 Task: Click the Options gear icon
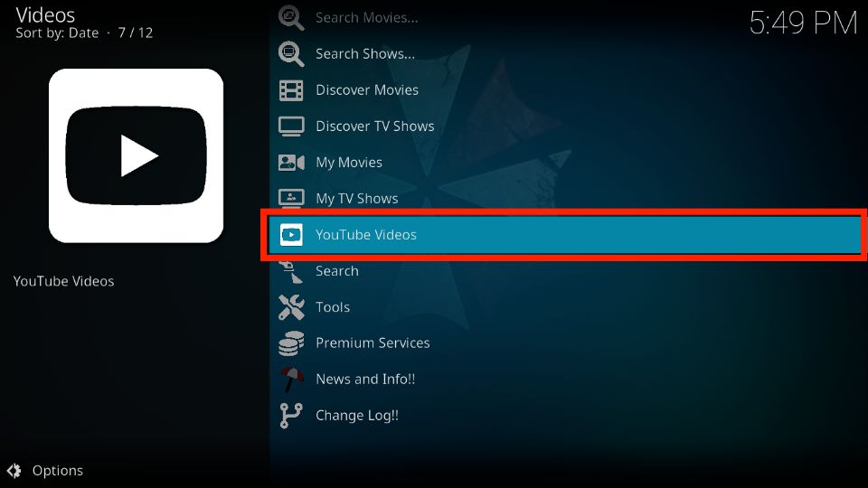[14, 470]
